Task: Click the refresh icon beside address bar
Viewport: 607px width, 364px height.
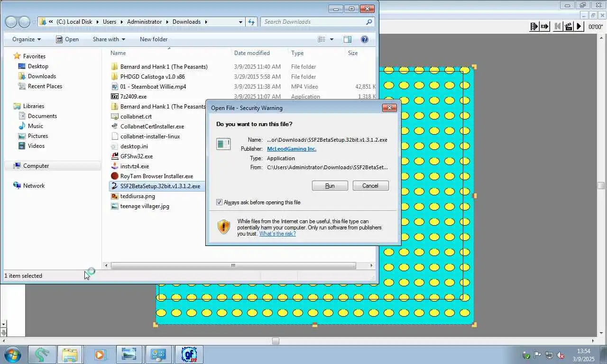Action: [x=251, y=22]
